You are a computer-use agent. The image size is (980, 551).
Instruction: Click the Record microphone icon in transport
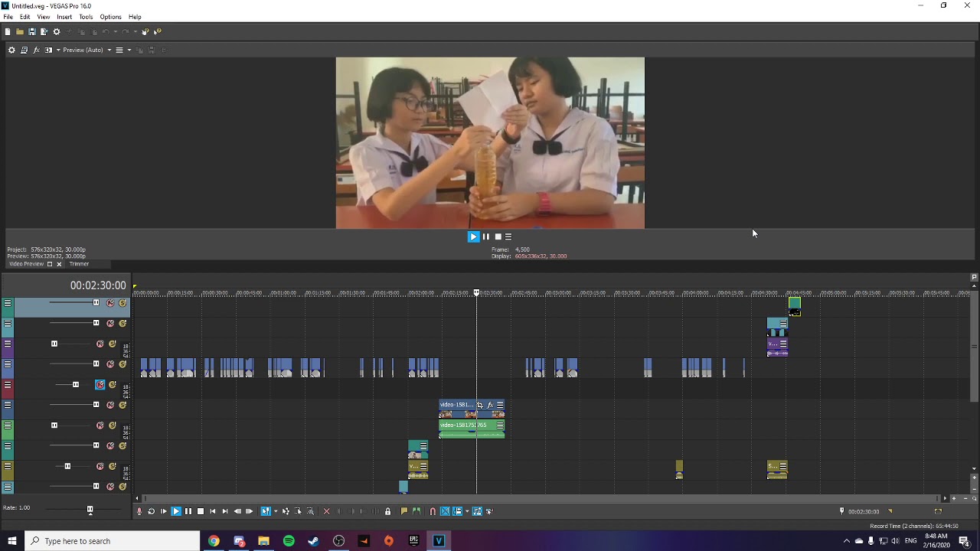pos(139,511)
